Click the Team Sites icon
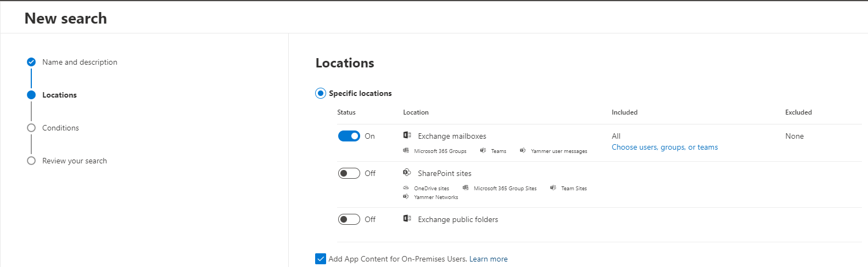 coord(553,188)
